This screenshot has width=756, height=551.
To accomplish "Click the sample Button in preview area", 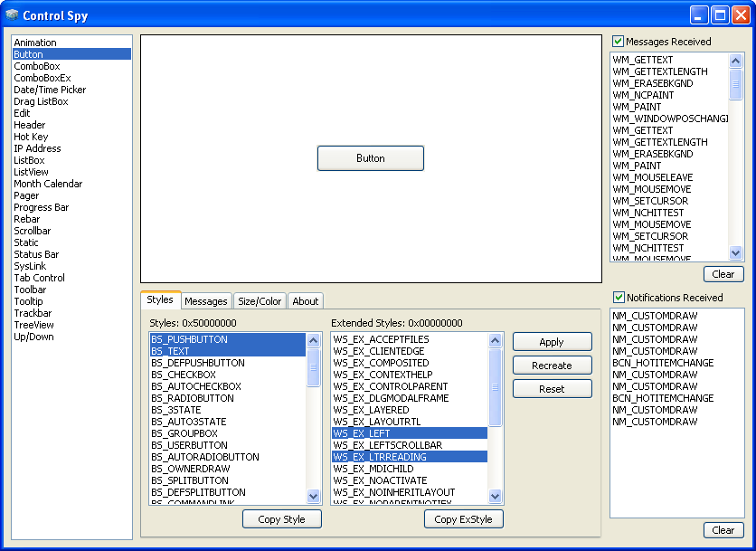I will click(x=370, y=158).
